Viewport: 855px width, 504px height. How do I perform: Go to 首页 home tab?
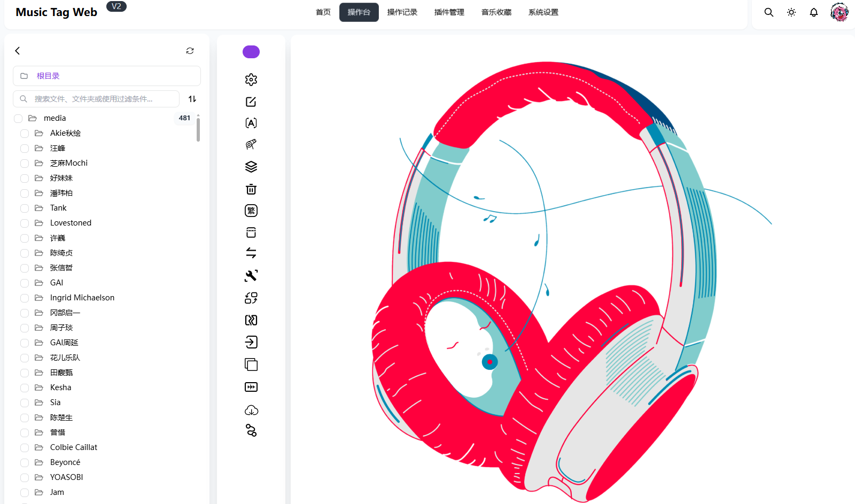pyautogui.click(x=323, y=12)
